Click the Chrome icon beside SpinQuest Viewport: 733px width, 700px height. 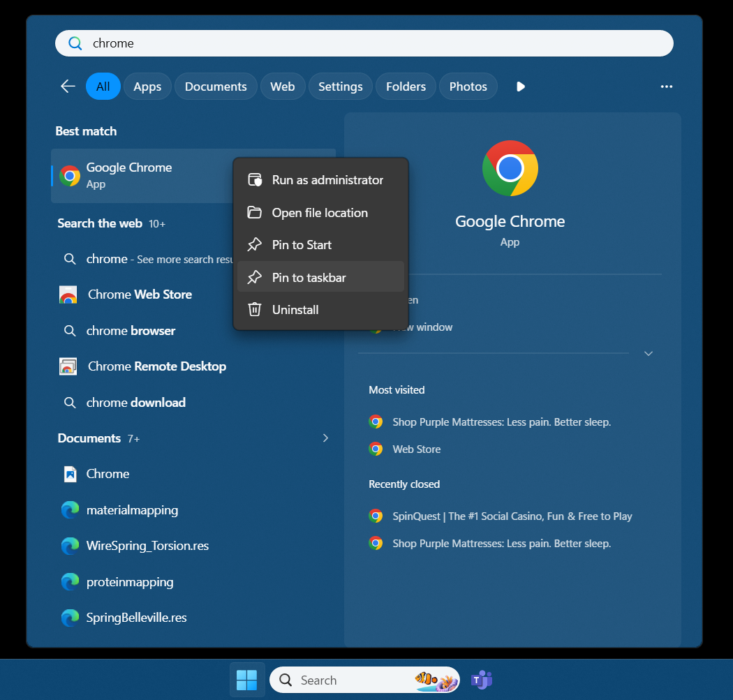coord(376,516)
